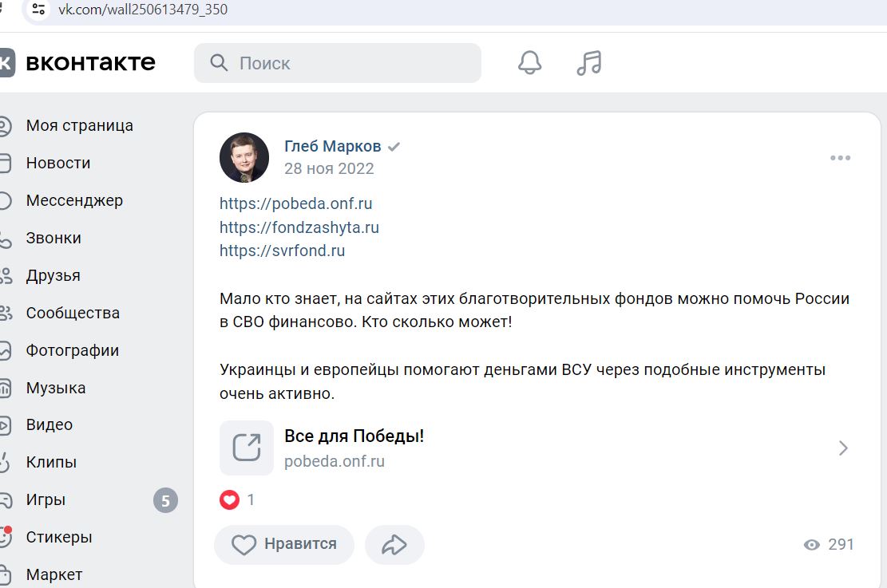Viewport: 887px width, 588px height.
Task: Open the https://fondzashyta.ru link
Action: [x=299, y=227]
